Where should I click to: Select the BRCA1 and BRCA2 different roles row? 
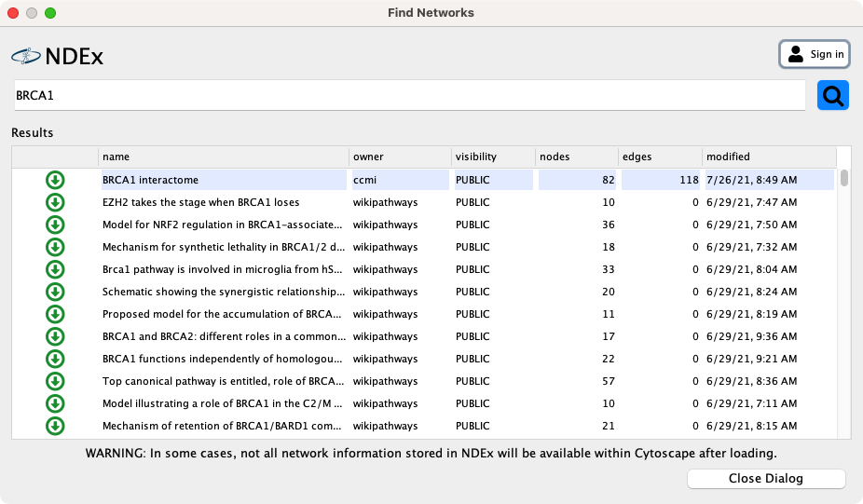(x=224, y=336)
